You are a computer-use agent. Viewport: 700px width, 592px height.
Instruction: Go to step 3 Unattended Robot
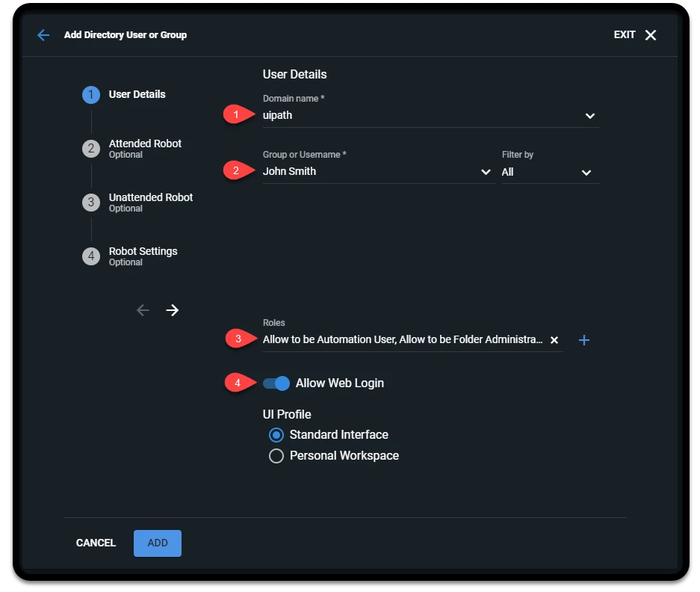[137, 203]
